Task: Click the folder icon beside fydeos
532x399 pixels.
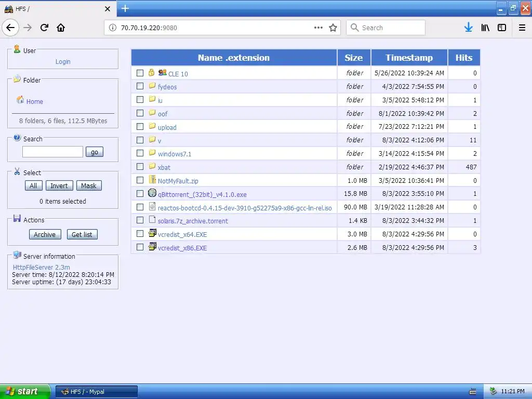Action: tap(152, 86)
